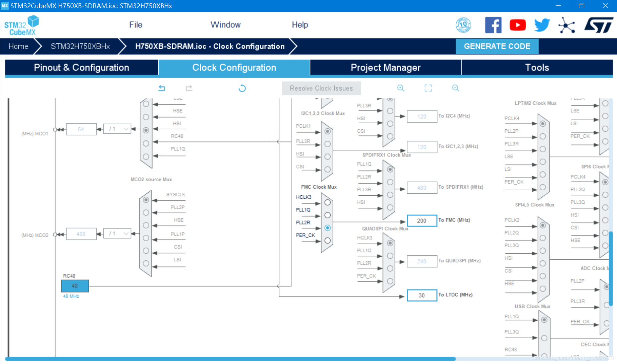Screen dimensions: 617x364
Task: Zoom out of the clock diagram
Action: pyautogui.click(x=456, y=88)
